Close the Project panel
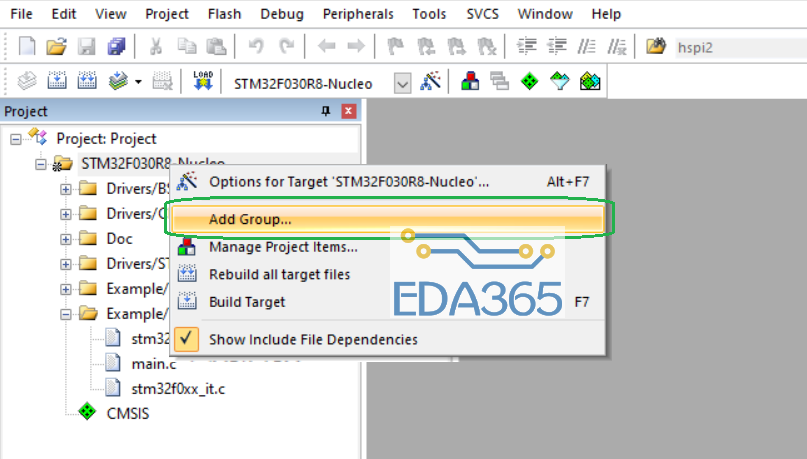This screenshot has height=459, width=807. (x=348, y=111)
